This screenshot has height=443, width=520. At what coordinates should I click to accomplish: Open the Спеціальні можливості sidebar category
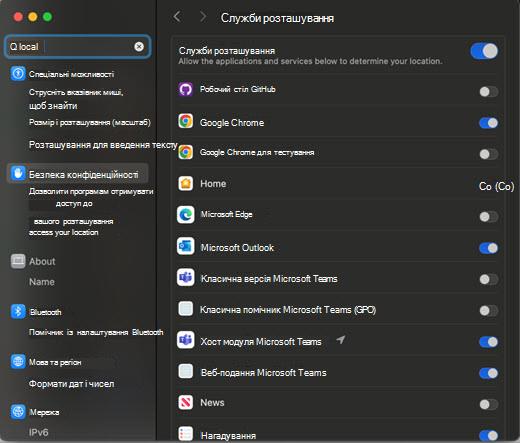click(71, 74)
